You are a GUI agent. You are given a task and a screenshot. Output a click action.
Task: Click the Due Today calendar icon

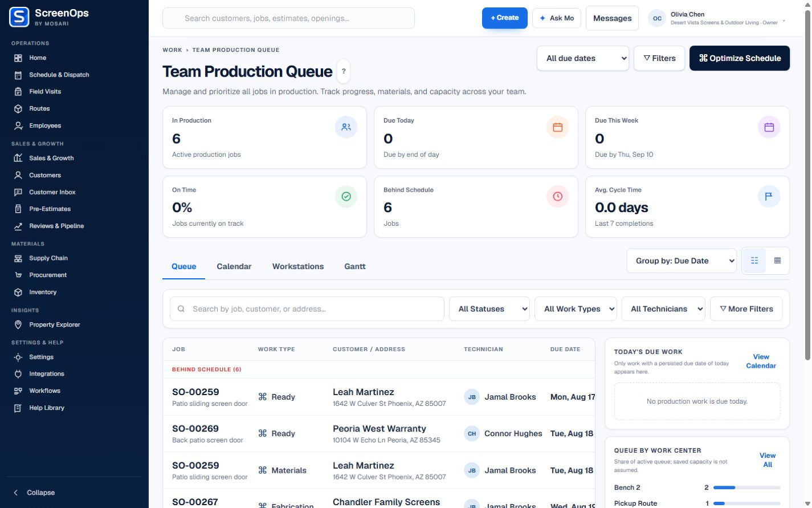(558, 127)
